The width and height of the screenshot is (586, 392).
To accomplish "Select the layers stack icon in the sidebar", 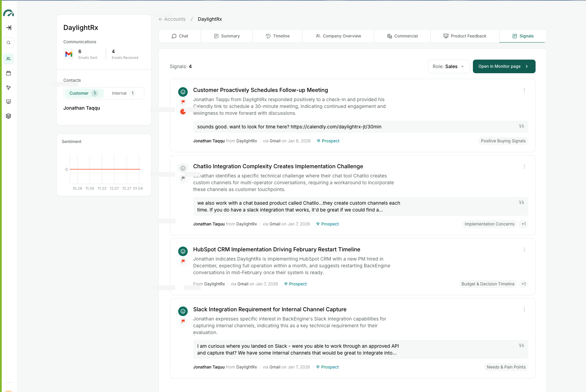I will click(9, 116).
